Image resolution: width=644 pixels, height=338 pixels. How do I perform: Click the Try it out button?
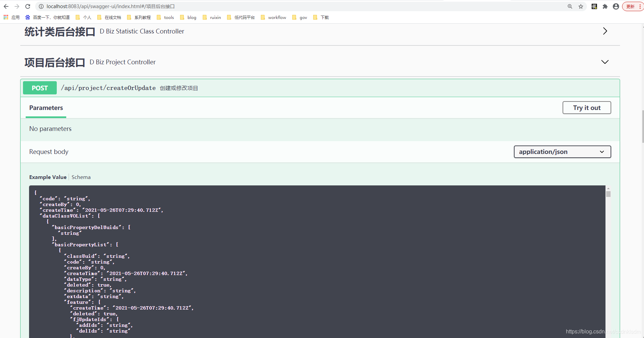(x=587, y=108)
